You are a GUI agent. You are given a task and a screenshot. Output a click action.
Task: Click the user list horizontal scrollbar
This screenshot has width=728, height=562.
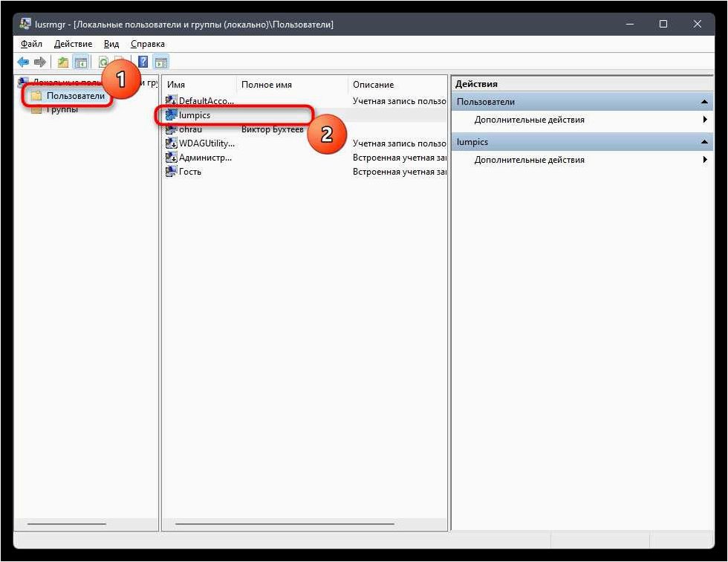285,524
